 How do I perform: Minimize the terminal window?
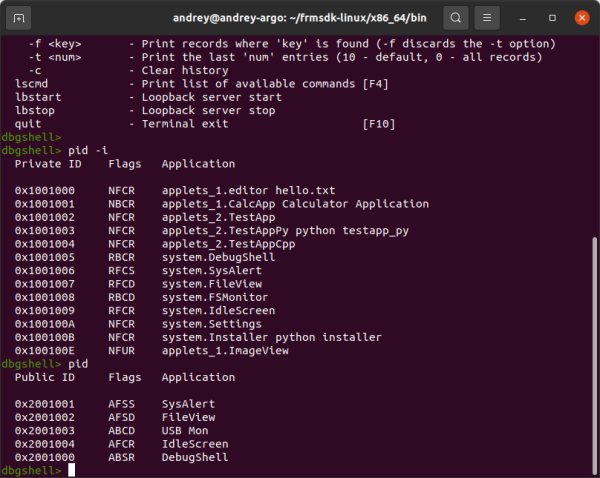[x=522, y=18]
